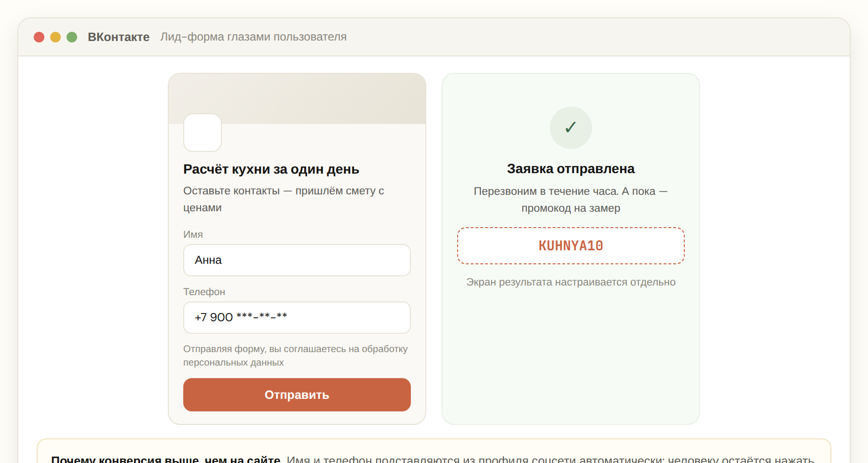Click the ВКонтакте title text
The width and height of the screenshot is (868, 463).
coord(119,37)
